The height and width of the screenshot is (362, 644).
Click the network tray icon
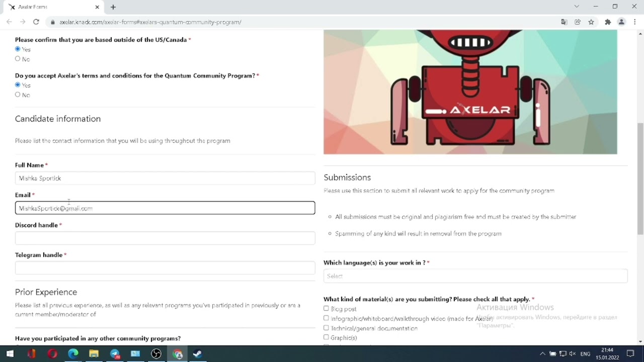pos(562,353)
